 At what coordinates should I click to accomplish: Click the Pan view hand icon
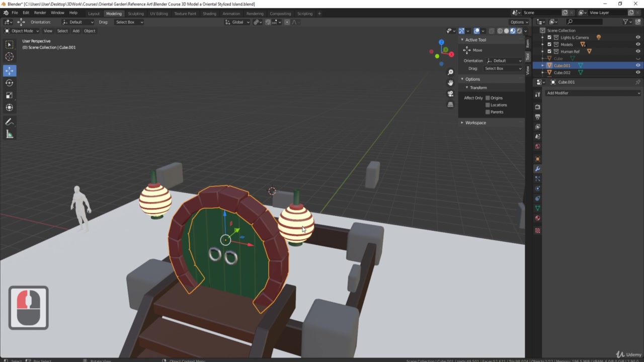pos(450,83)
